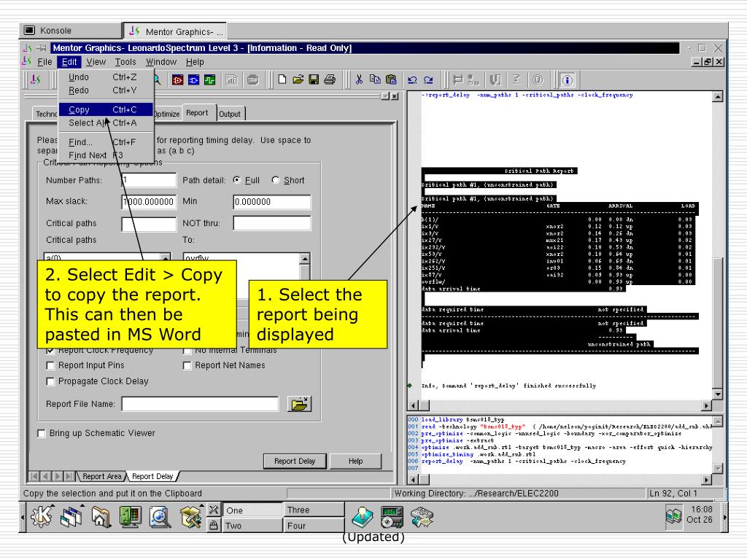Click the Information window toolbar icon

point(567,80)
